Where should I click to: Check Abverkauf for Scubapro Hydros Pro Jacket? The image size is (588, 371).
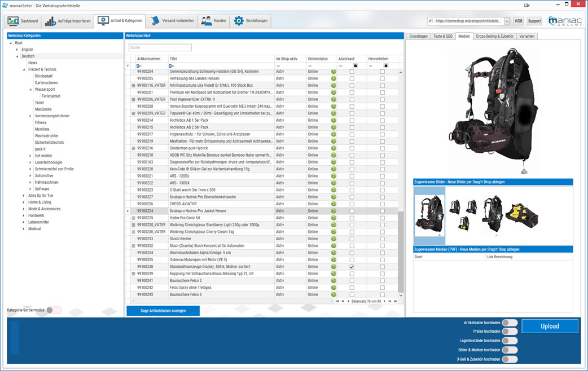(x=352, y=211)
